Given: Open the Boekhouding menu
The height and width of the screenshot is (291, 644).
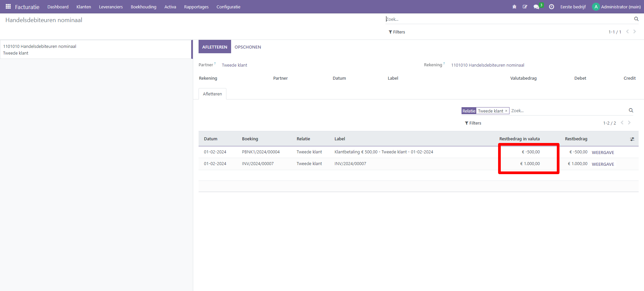Looking at the screenshot, I should click(143, 7).
